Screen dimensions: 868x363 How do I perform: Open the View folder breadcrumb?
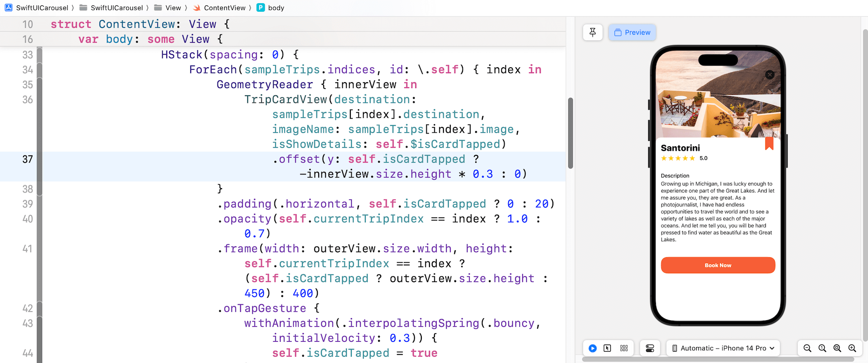[173, 8]
